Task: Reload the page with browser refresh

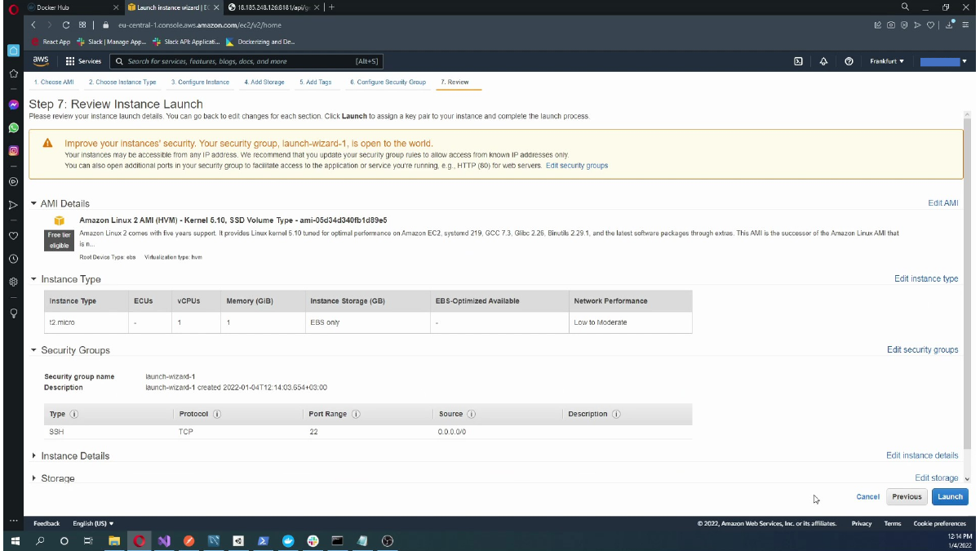Action: click(x=66, y=25)
